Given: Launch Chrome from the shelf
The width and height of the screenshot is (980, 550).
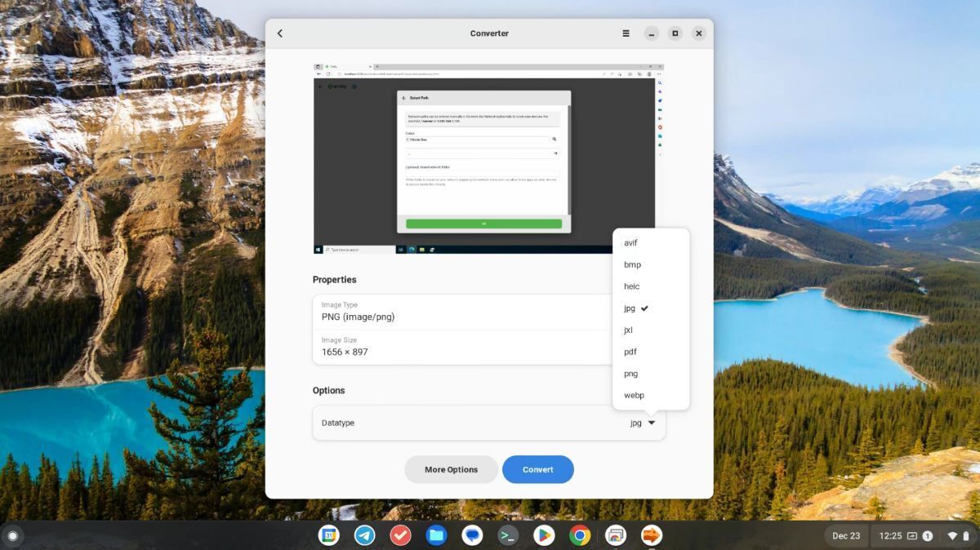Looking at the screenshot, I should point(580,535).
